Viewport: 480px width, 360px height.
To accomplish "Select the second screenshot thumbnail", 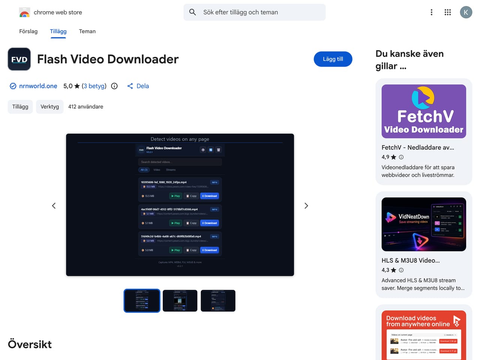I will pos(180,301).
